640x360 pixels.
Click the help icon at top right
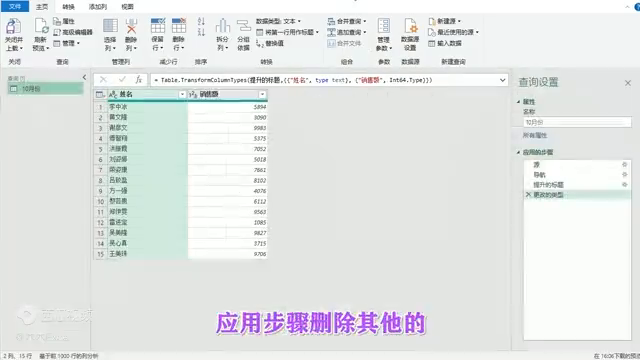[638, 7]
